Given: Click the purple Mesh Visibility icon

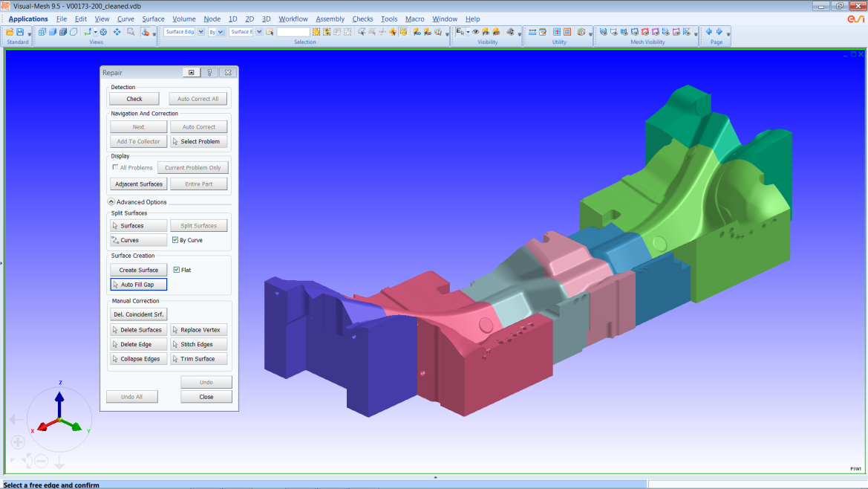Looking at the screenshot, I should click(656, 32).
